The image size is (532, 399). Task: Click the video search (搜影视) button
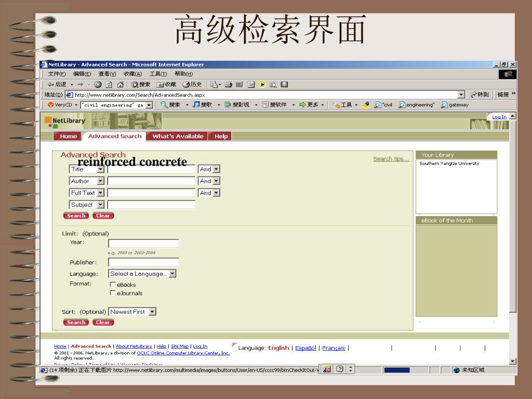(237, 105)
